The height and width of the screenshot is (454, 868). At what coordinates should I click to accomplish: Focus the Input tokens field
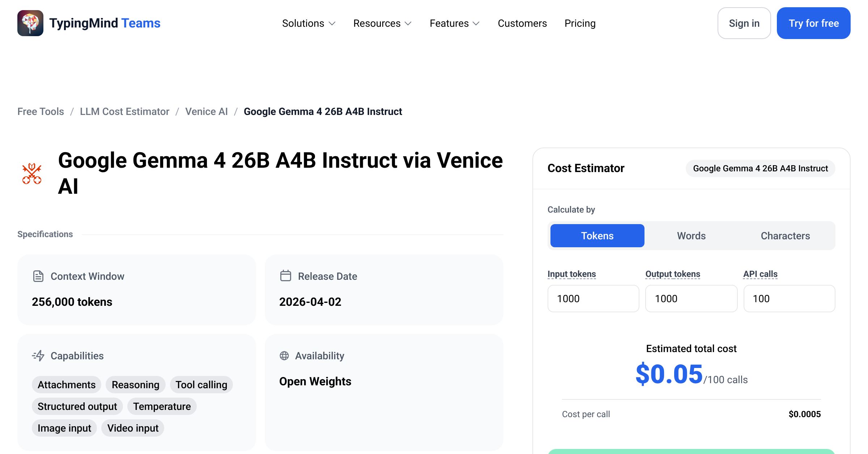click(x=593, y=299)
